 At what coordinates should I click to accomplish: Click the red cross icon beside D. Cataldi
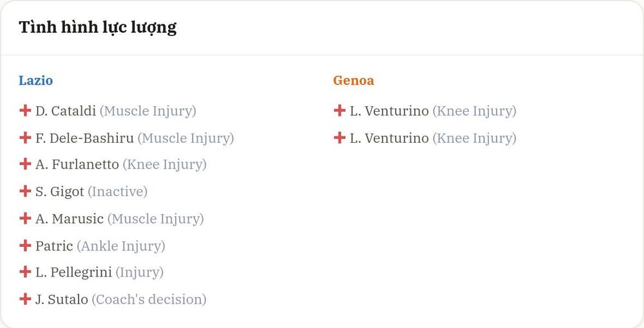pyautogui.click(x=25, y=110)
